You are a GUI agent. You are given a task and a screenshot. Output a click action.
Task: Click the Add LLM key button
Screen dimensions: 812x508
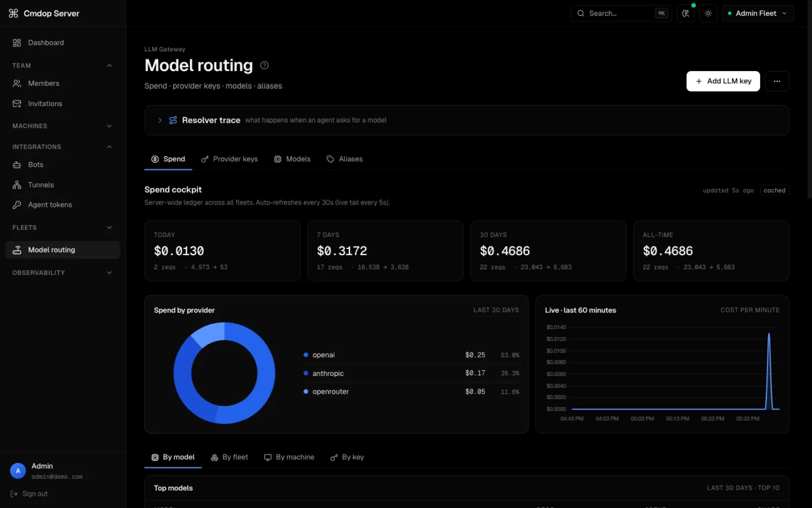(723, 81)
